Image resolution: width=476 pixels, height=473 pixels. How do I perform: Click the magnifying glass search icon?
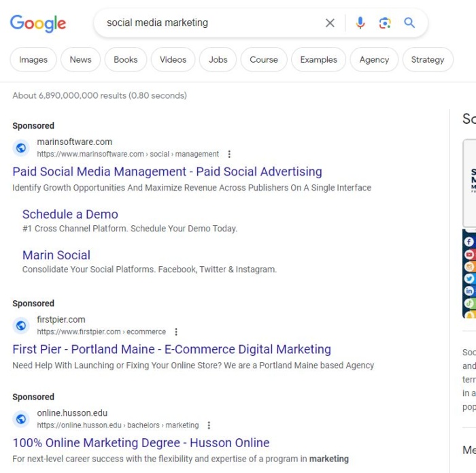409,22
